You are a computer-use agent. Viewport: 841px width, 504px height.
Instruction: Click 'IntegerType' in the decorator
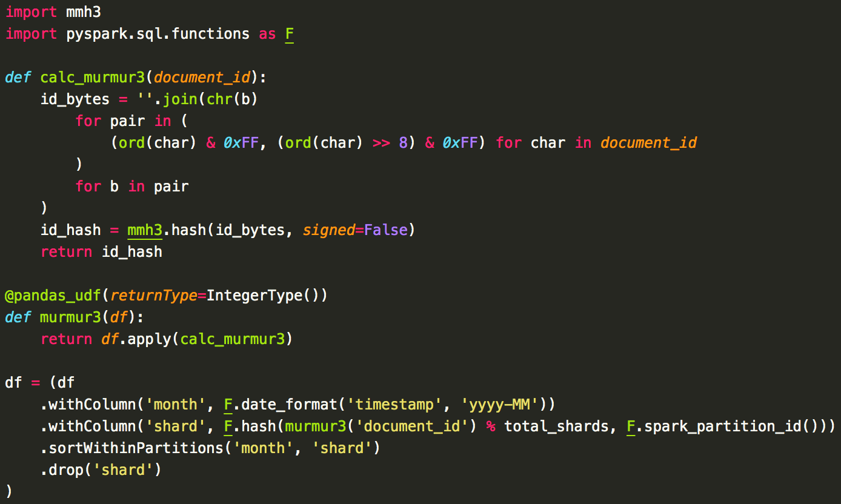254,296
